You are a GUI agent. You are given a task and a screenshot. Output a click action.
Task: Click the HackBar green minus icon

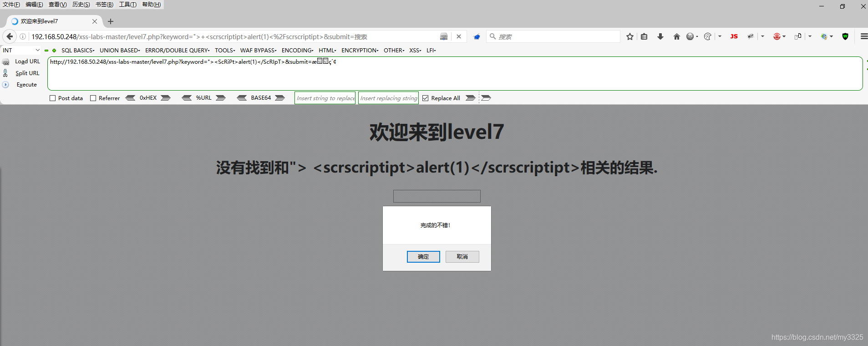click(46, 51)
